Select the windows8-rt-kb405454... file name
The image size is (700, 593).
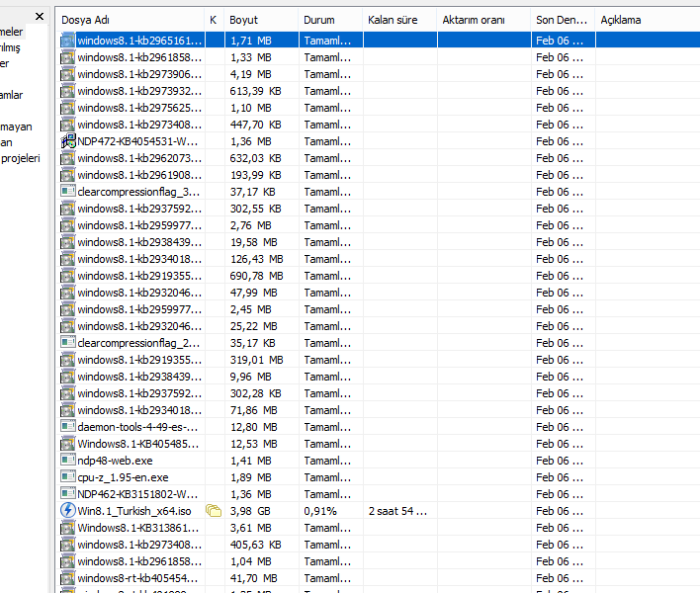tap(137, 578)
